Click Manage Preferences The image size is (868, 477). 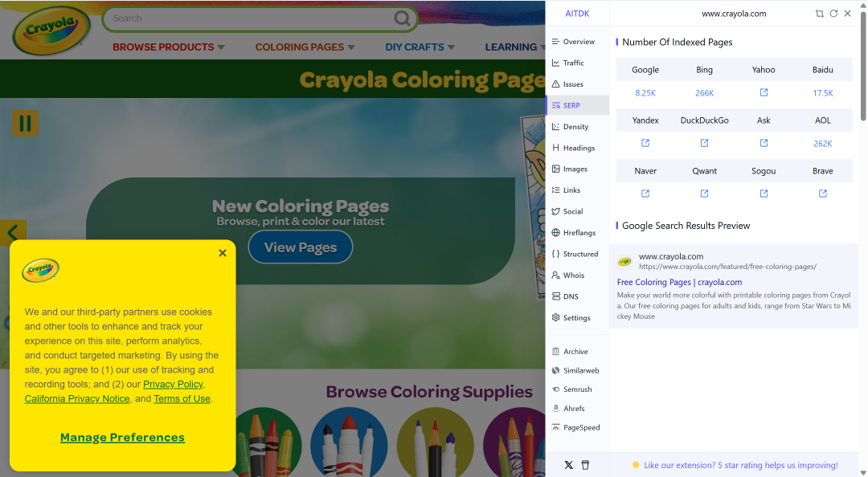[122, 437]
